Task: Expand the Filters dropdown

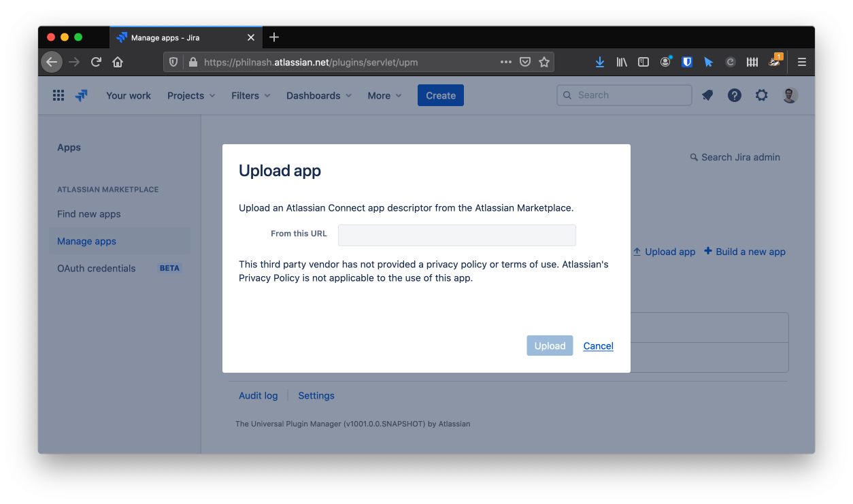Action: click(251, 95)
